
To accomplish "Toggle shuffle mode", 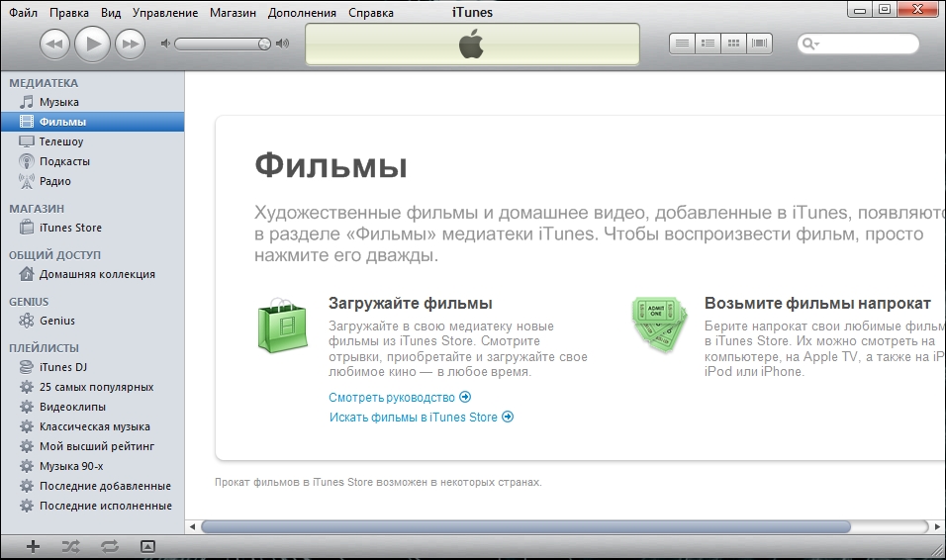I will coord(70,547).
